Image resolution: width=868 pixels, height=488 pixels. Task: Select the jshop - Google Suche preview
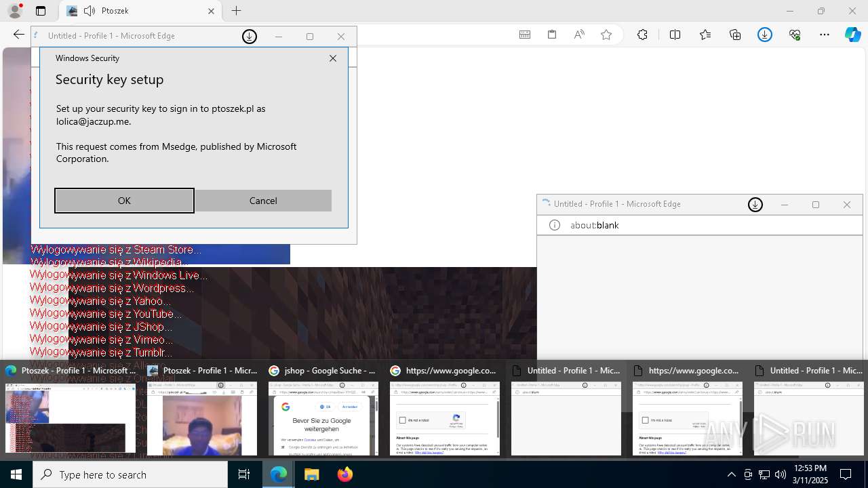pyautogui.click(x=323, y=410)
